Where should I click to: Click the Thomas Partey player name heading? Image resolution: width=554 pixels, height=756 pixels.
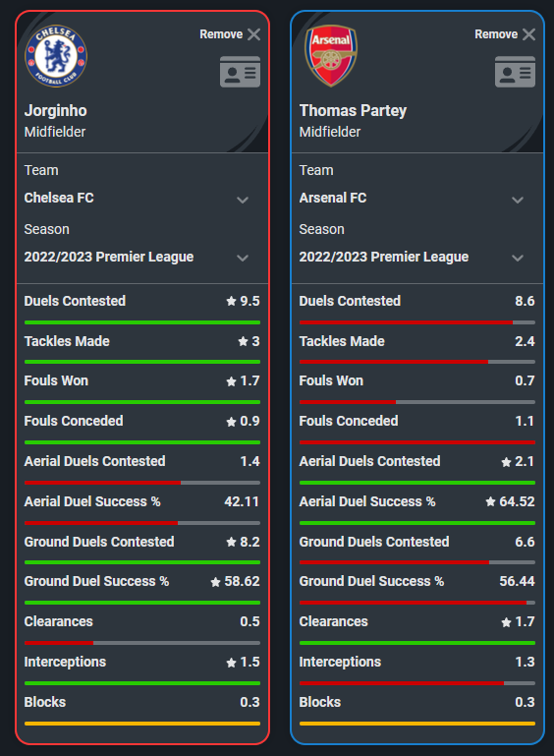coord(353,111)
